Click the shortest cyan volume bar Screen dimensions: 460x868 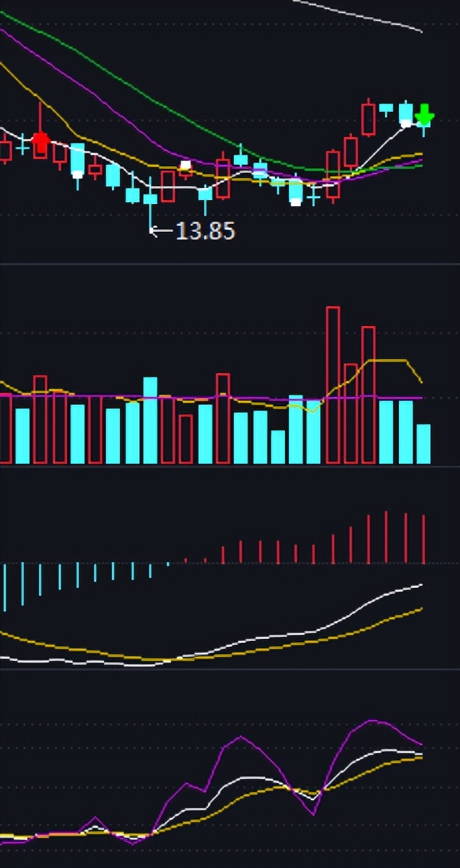point(278,447)
